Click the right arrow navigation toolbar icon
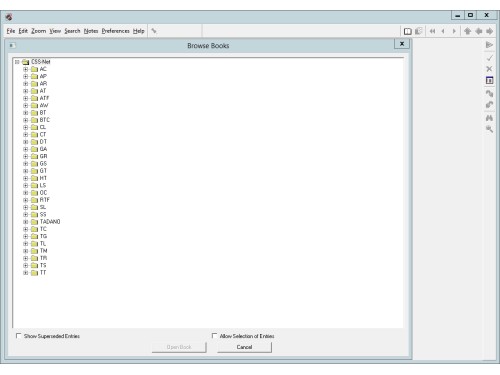The height and width of the screenshot is (375, 500). point(489,31)
